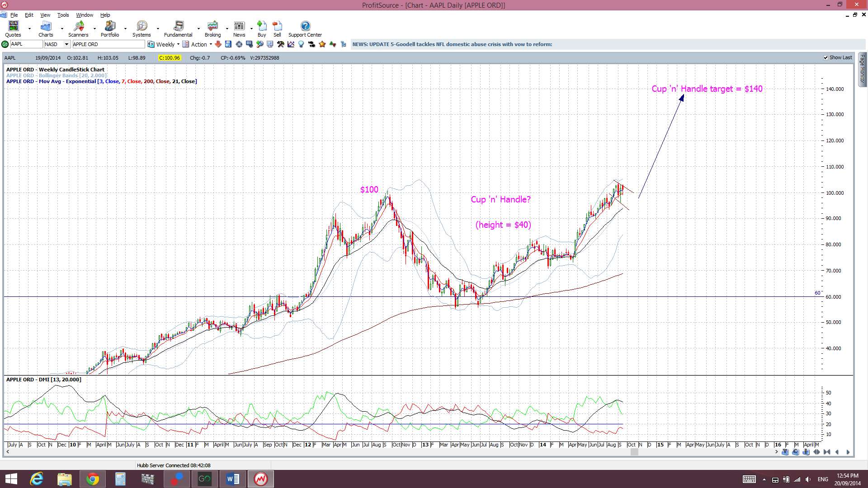Screen dimensions: 868x488
Task: Open the Tools menu
Action: [63, 15]
